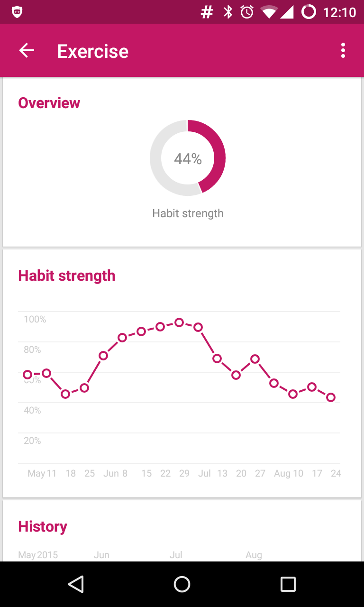Select the last chart point at Aug 24
Viewport: 364px width, 607px height.
click(x=331, y=397)
